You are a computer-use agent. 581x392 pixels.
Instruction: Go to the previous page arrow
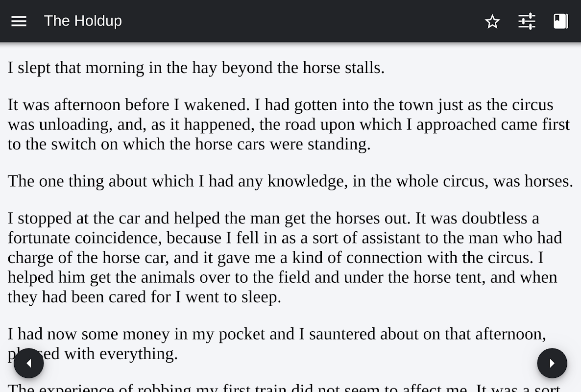tap(29, 363)
